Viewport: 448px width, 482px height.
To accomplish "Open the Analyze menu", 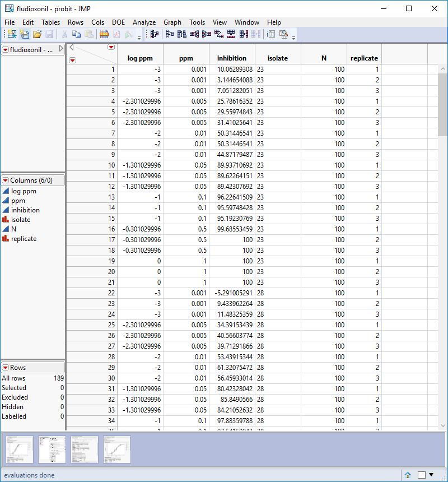I will (144, 22).
